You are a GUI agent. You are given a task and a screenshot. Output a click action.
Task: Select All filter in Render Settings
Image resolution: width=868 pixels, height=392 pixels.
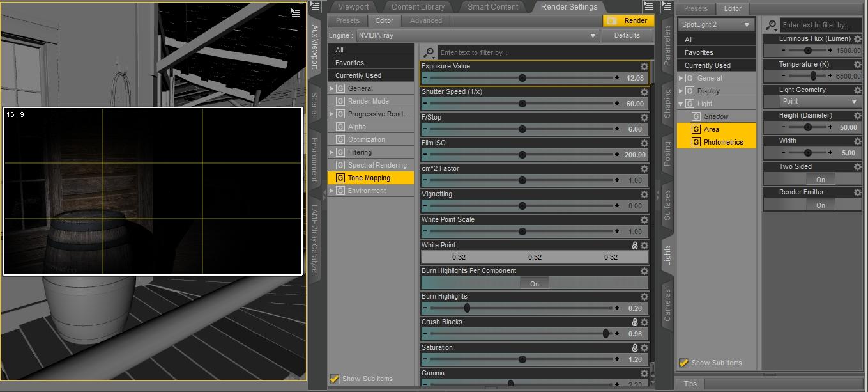click(371, 50)
